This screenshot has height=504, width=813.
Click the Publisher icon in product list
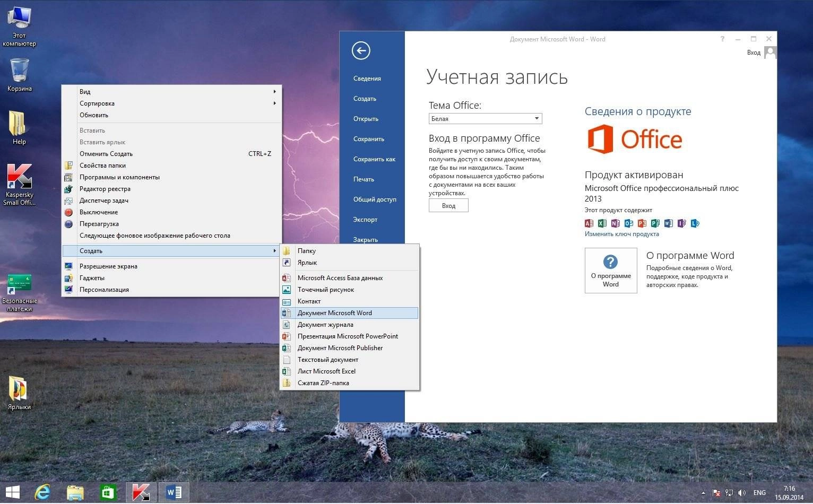click(655, 223)
